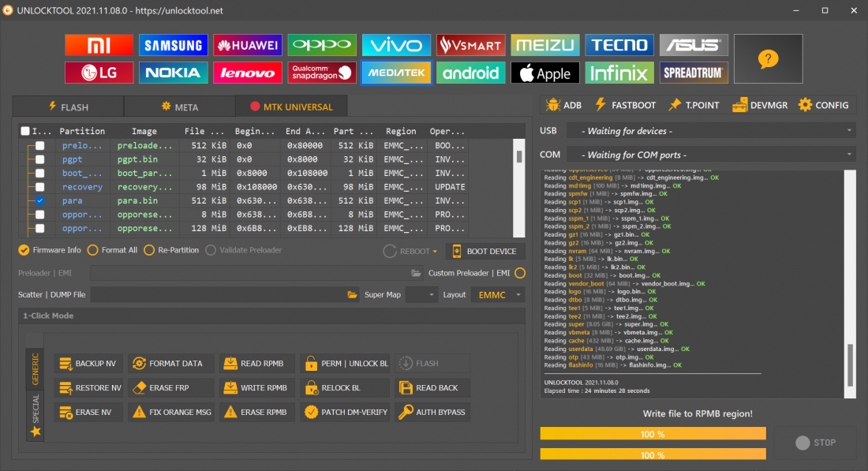Enable Custom Preloader EMI toggle
Screen dimensions: 868x471
coord(520,273)
